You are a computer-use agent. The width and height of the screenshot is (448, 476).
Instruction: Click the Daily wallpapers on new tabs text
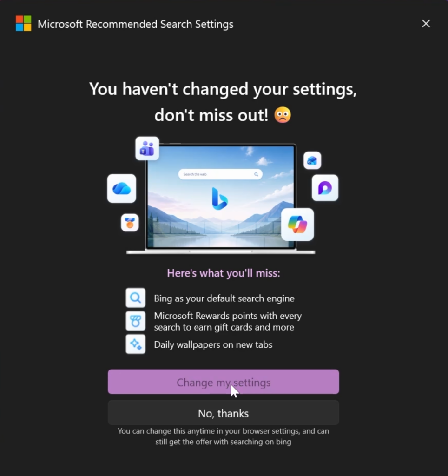213,345
